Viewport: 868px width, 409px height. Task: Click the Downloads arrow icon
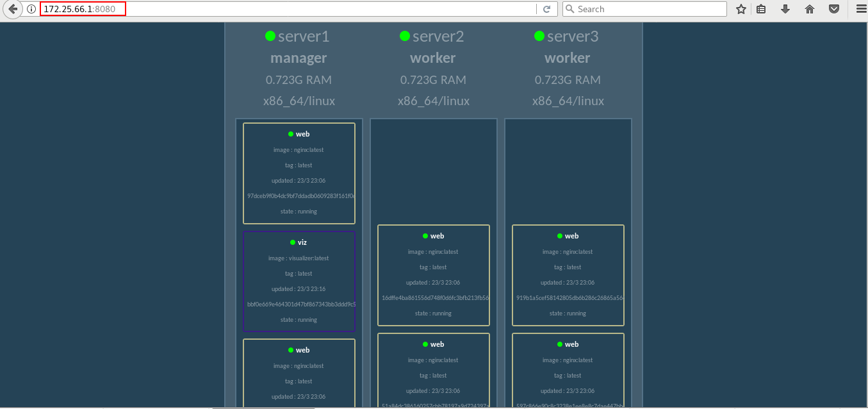785,9
